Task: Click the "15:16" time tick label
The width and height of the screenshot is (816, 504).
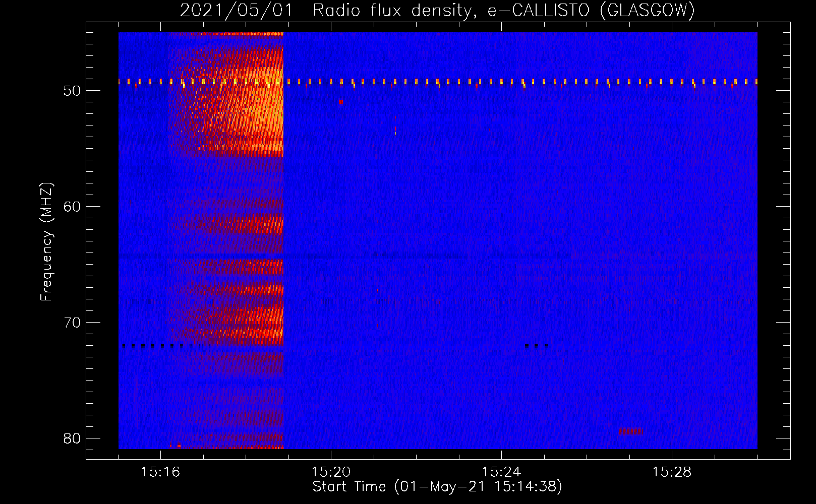Action: coord(160,472)
